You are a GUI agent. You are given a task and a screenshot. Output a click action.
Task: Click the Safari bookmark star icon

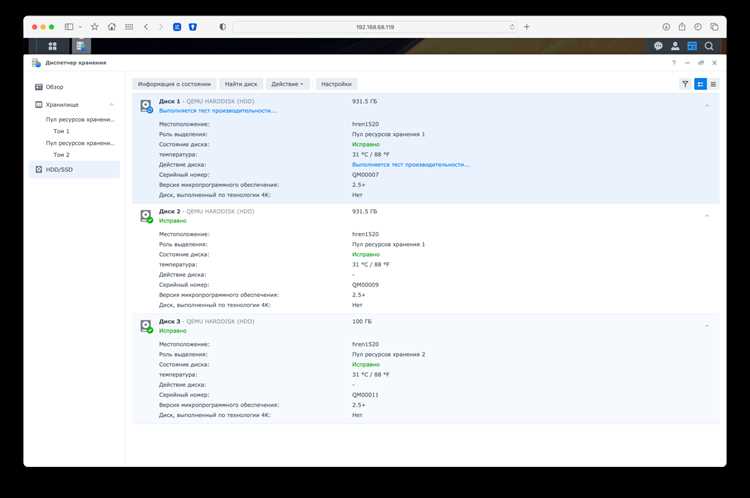click(x=95, y=27)
